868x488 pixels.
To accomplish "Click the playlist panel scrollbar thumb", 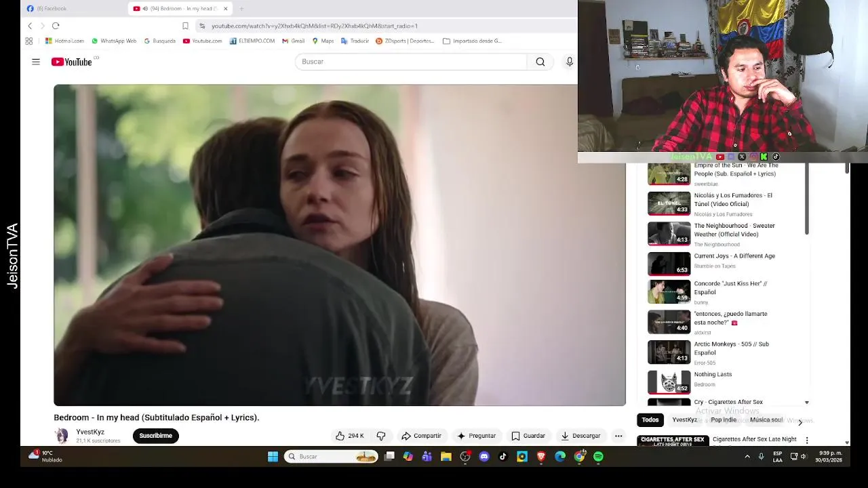I will click(x=807, y=199).
